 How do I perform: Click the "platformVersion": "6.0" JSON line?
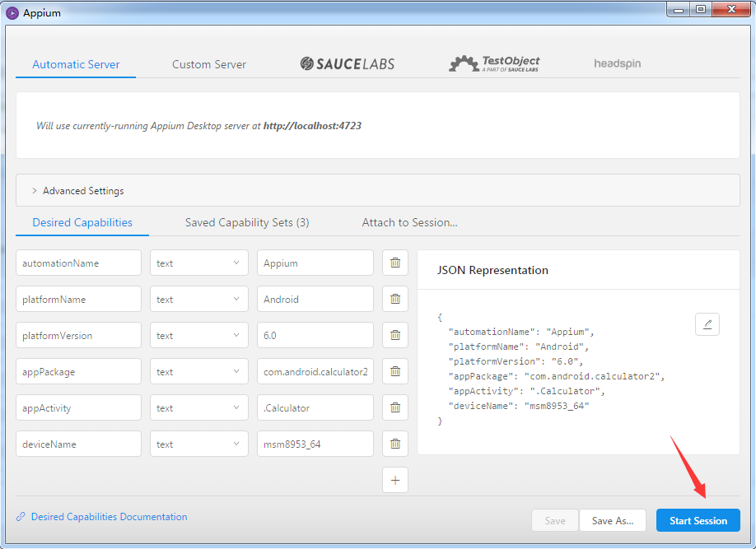tap(516, 361)
